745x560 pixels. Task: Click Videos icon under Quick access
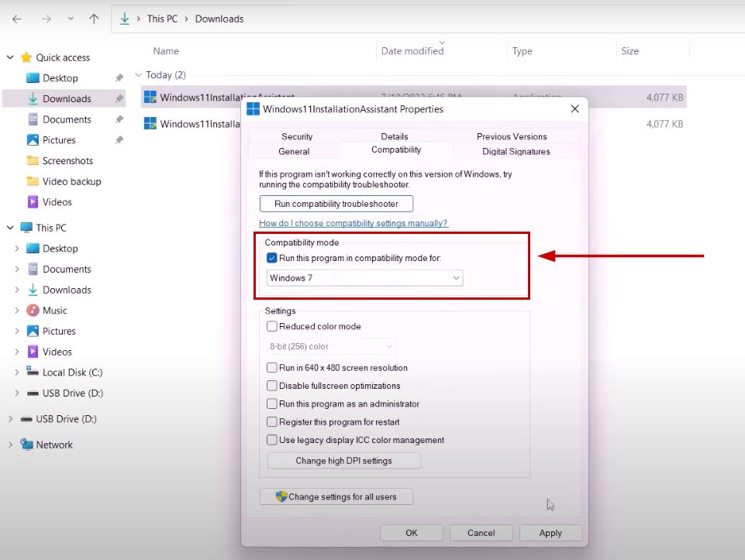point(33,202)
